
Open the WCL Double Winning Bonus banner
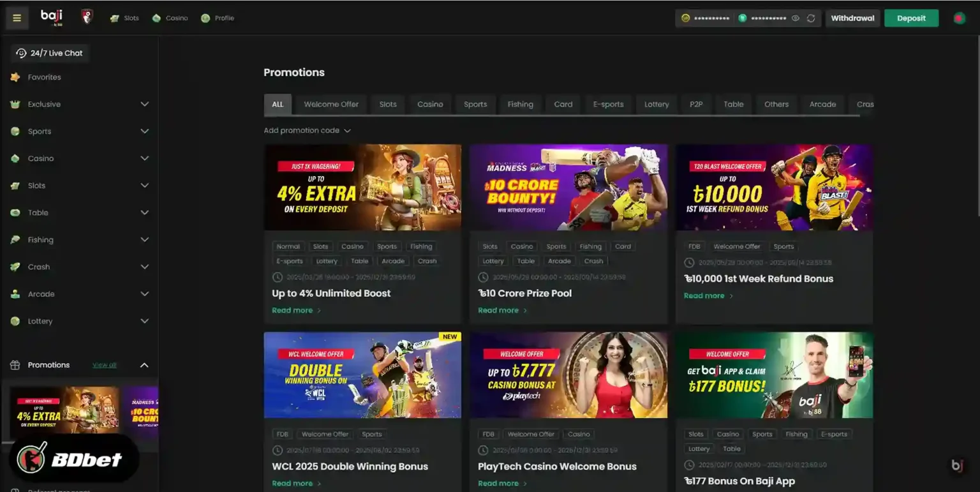[362, 375]
